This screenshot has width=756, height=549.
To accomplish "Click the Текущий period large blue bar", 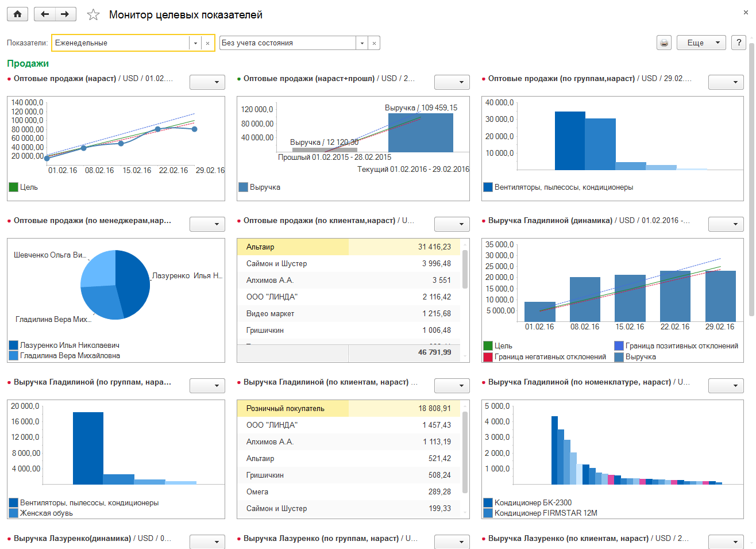I will 421,133.
